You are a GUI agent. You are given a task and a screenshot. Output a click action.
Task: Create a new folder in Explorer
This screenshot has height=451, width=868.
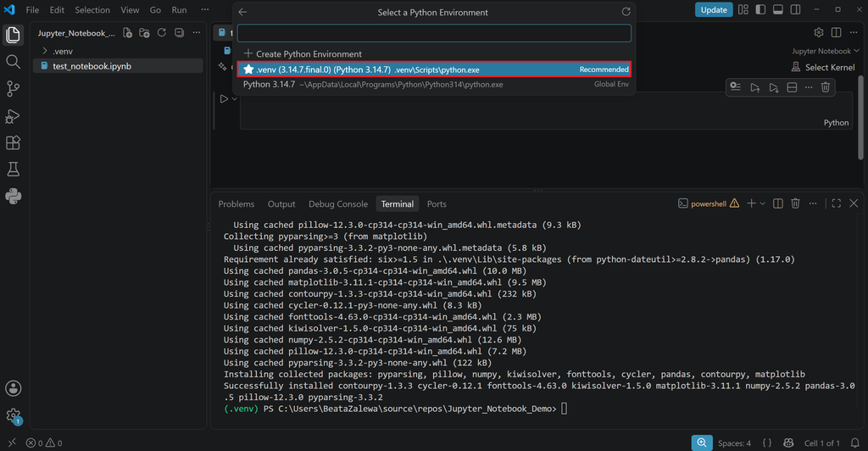click(144, 33)
